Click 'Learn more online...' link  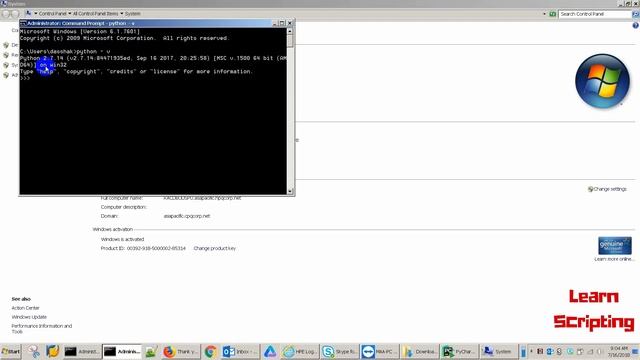pos(613,259)
